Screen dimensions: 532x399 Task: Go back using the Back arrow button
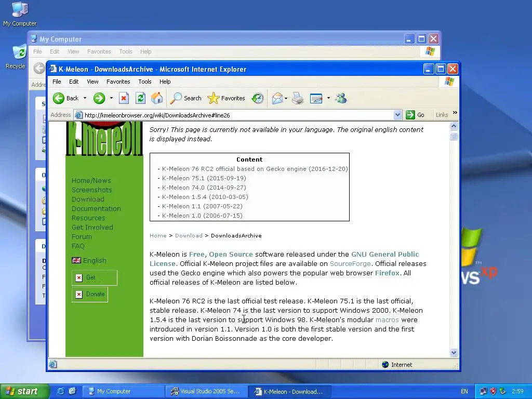coord(66,98)
